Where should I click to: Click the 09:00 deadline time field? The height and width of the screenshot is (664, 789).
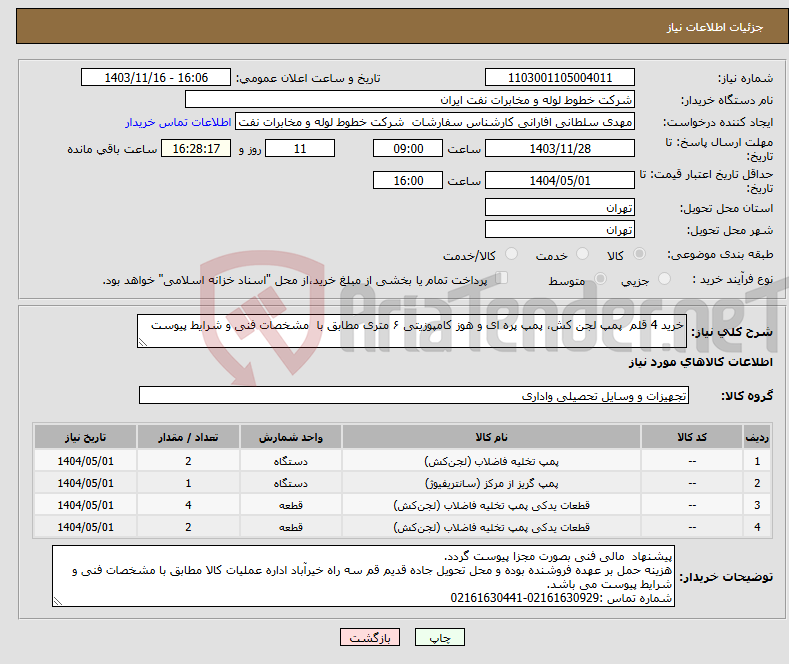coord(408,148)
